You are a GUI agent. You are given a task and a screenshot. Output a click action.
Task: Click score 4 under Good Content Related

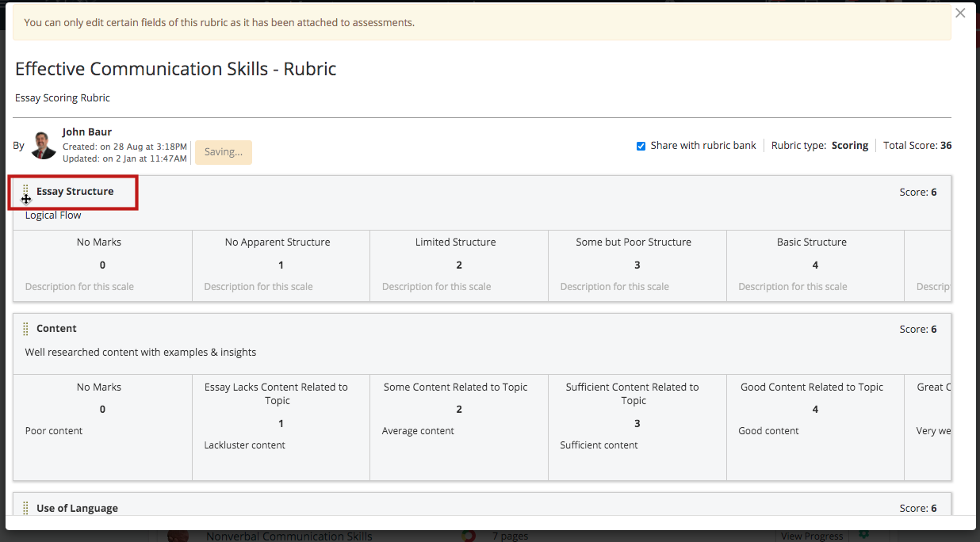tap(815, 410)
